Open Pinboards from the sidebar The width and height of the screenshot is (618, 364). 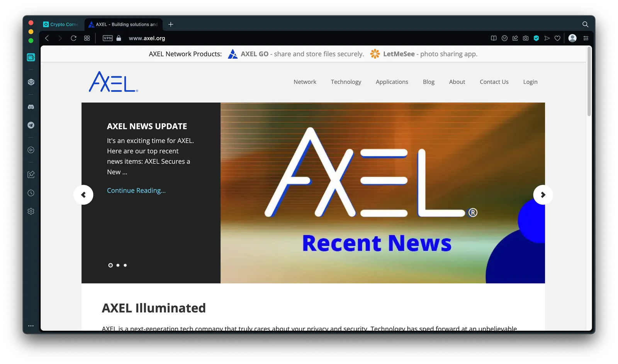tap(31, 174)
